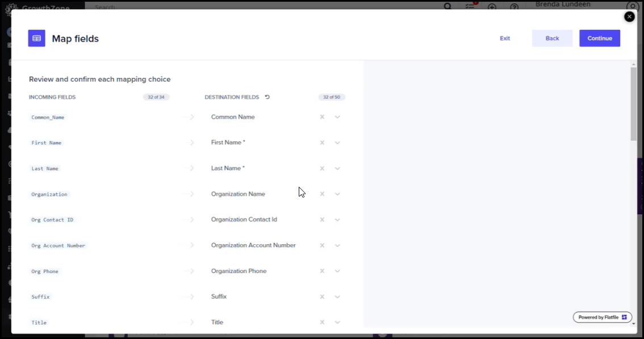This screenshot has height=339, width=644.
Task: Close the Map fields dialog
Action: (x=629, y=17)
